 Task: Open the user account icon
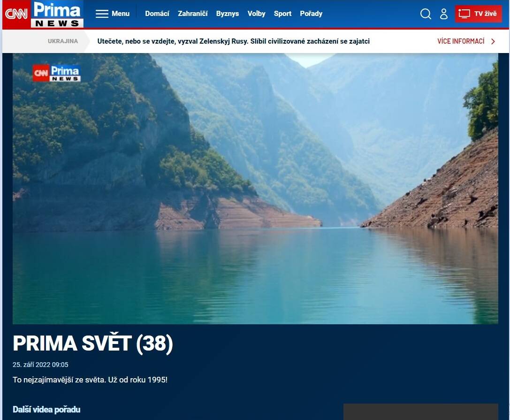444,14
